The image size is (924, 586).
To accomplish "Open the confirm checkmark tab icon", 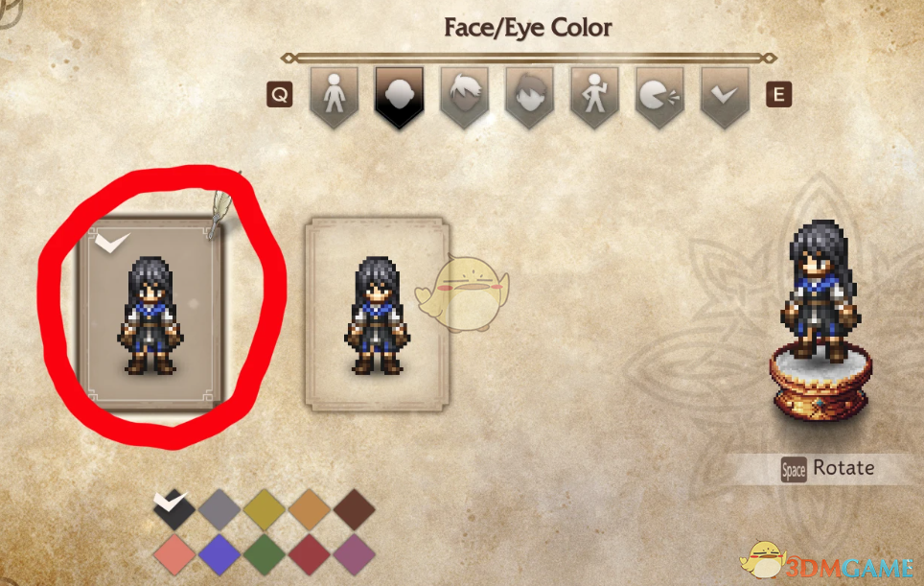I will coord(725,96).
